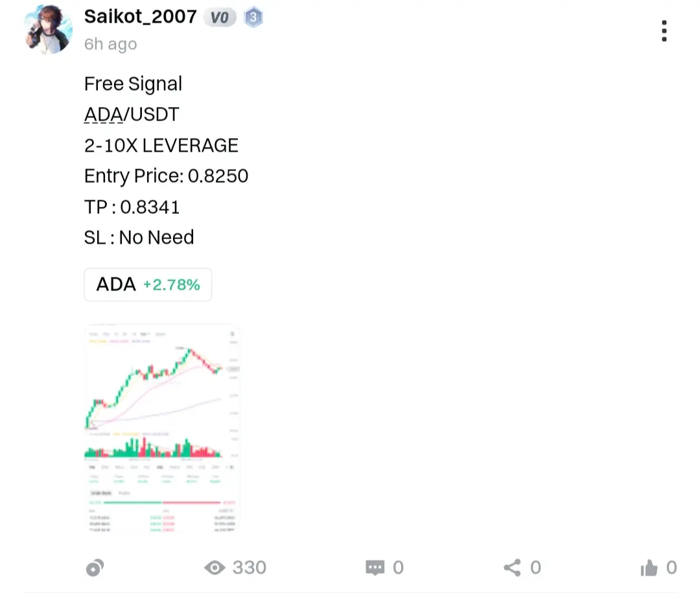Screen dimensions: 700x599
Task: Open the three-dot post options menu
Action: point(664,31)
